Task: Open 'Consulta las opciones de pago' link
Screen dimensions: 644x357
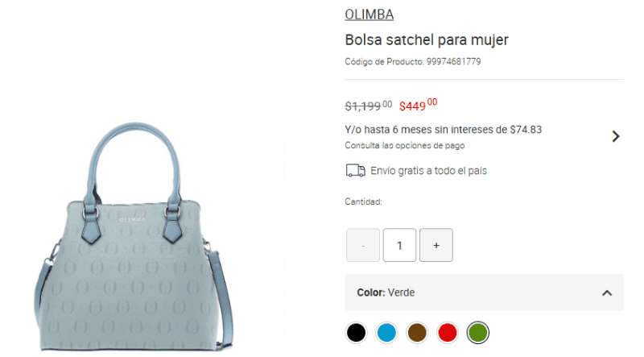Action: coord(405,146)
